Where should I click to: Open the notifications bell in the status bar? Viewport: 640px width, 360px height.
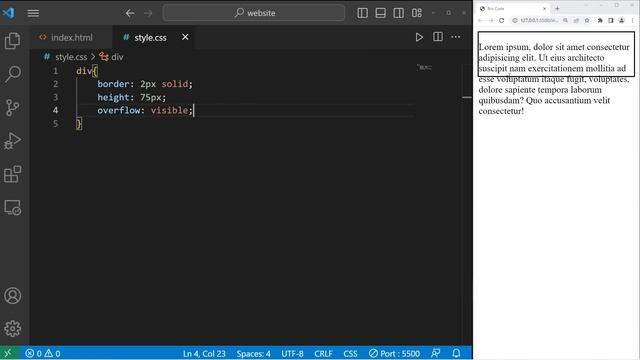[456, 353]
